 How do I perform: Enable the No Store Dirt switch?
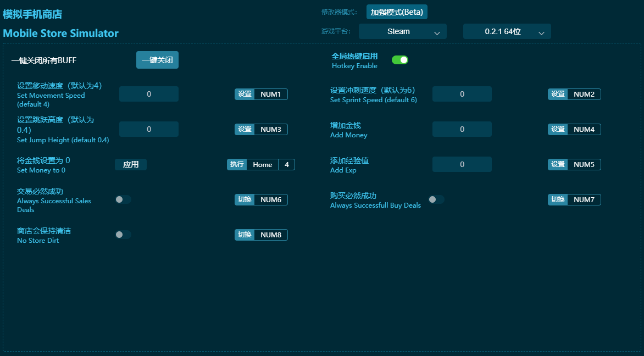click(123, 235)
